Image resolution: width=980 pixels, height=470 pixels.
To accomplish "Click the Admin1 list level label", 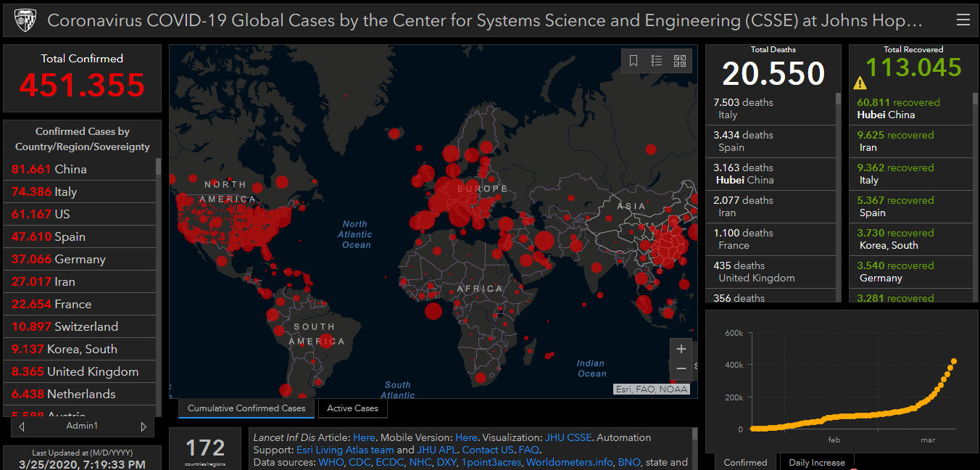I will (x=82, y=426).
